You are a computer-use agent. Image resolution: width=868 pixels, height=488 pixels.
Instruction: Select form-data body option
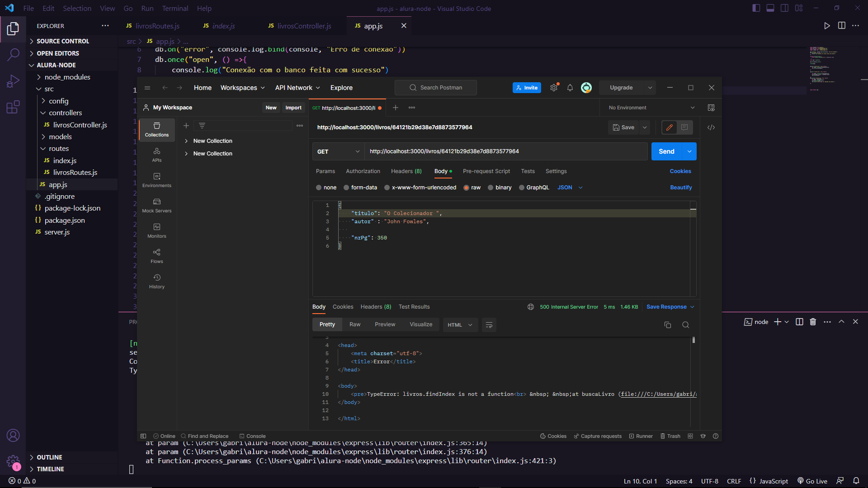tap(346, 188)
